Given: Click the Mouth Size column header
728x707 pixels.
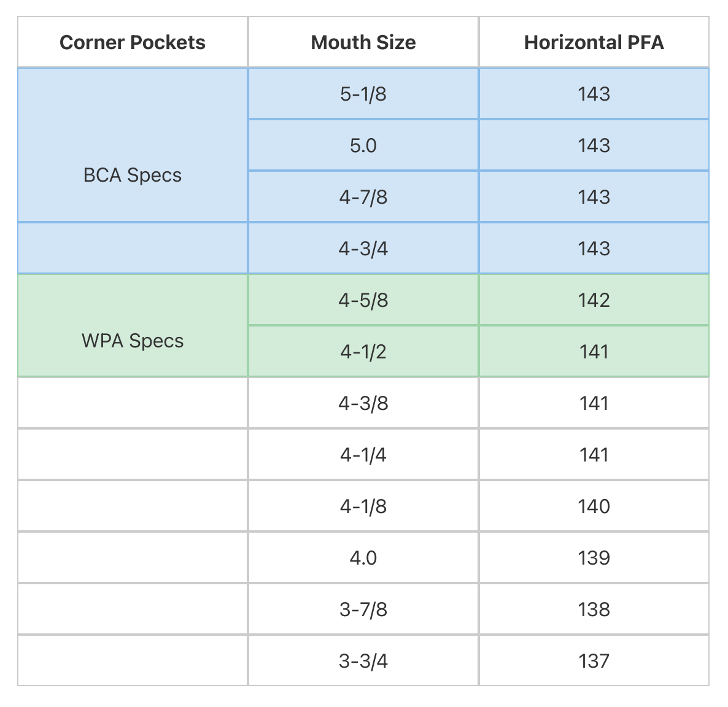Looking at the screenshot, I should click(363, 42).
